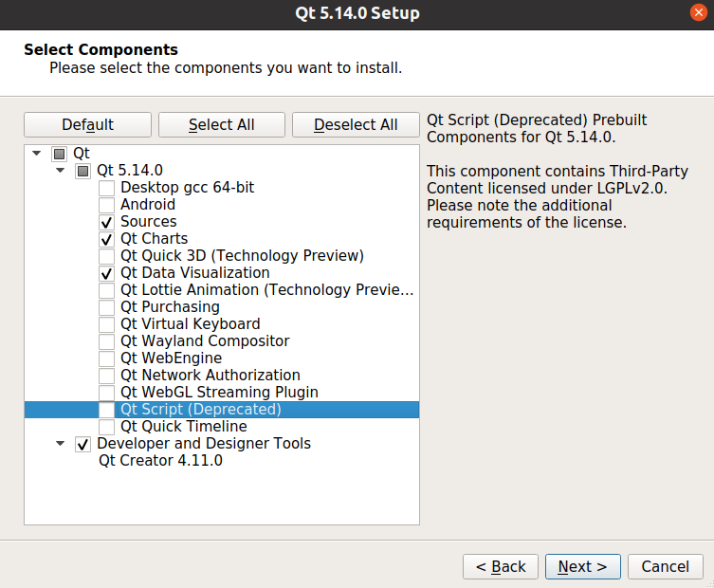Select Qt Creator 4.11.0 entry

point(161,461)
